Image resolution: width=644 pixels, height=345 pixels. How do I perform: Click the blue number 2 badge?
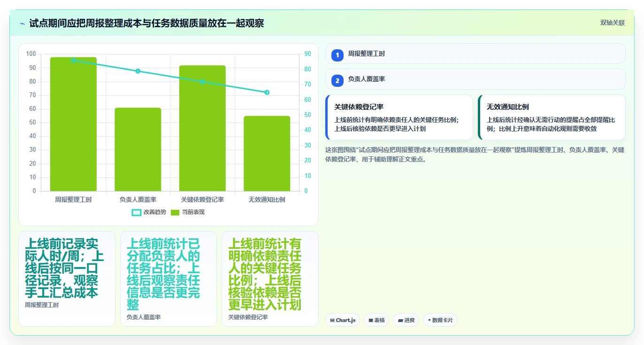click(337, 80)
